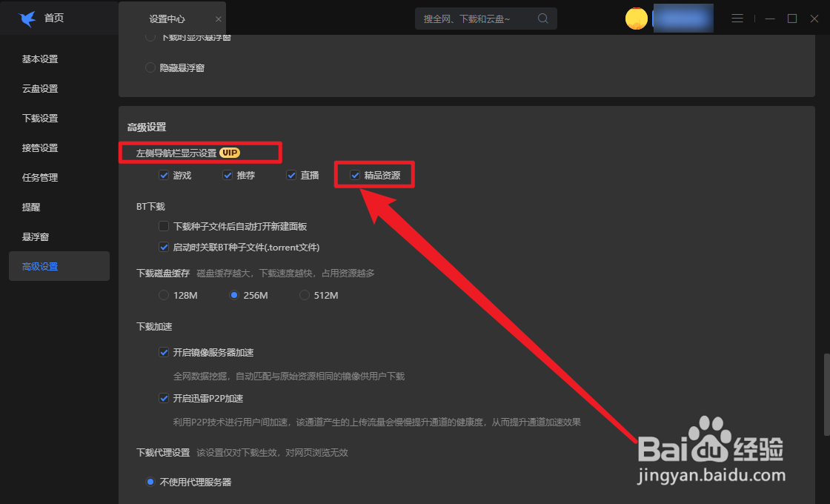Click the 搜全网、下载和云盘 search field

474,18
